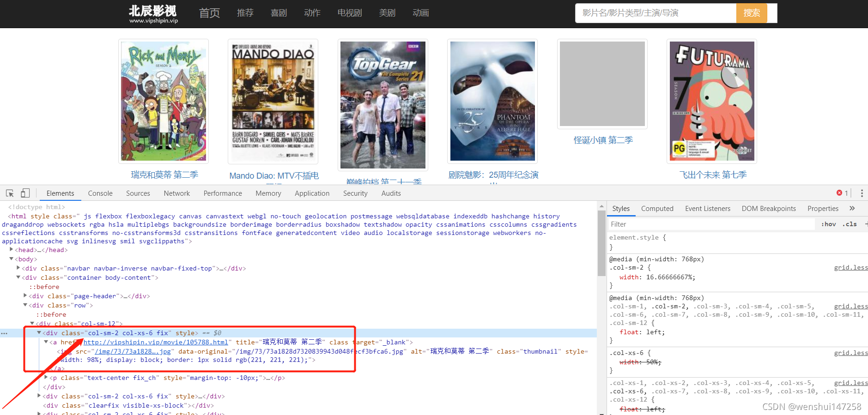868x415 pixels.
Task: Switch to the Console tab
Action: coord(100,193)
